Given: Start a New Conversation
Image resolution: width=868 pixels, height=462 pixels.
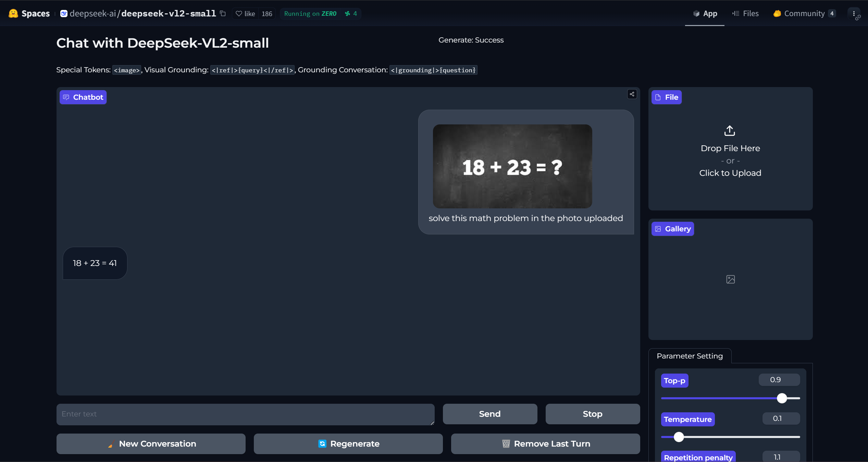Looking at the screenshot, I should click(x=151, y=444).
